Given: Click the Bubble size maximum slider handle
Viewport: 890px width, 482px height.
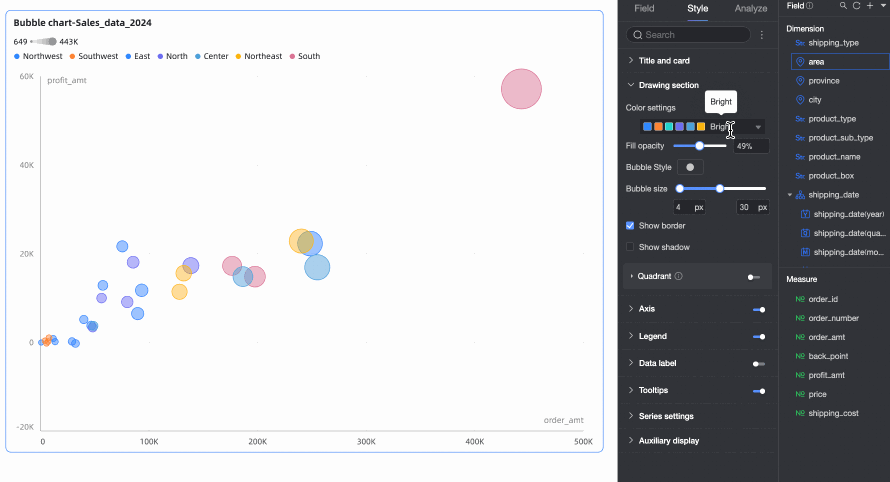Looking at the screenshot, I should (x=720, y=188).
